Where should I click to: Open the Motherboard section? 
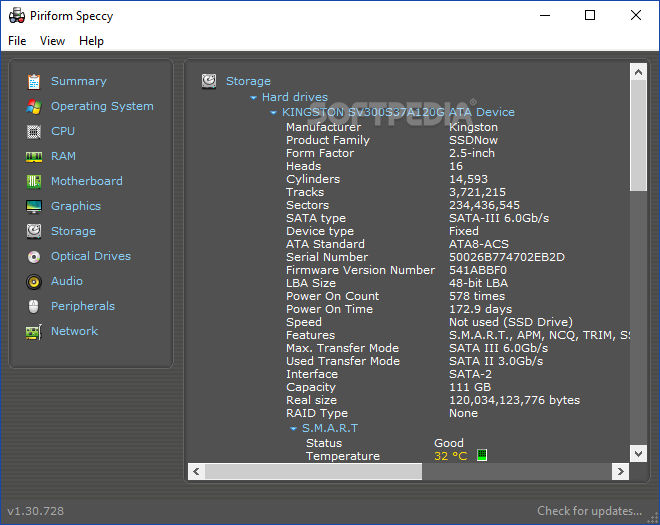[87, 181]
